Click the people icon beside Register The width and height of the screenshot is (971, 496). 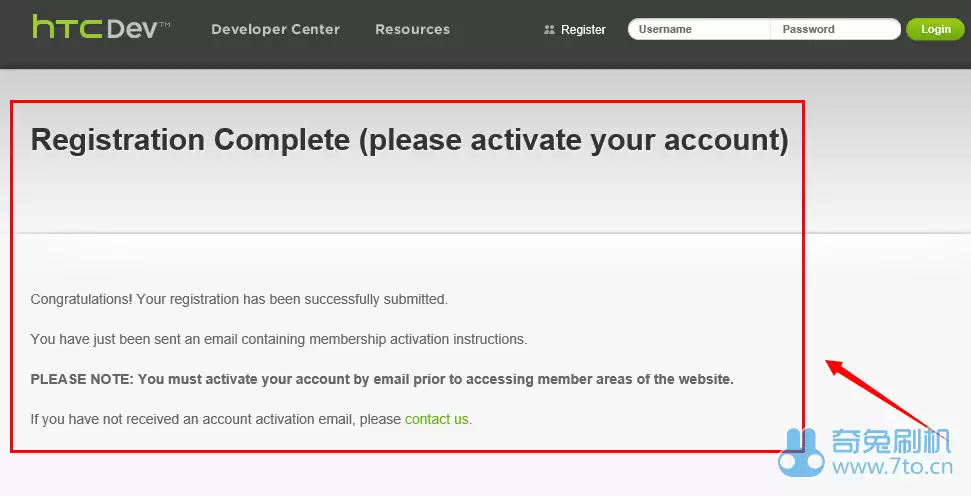tap(549, 30)
